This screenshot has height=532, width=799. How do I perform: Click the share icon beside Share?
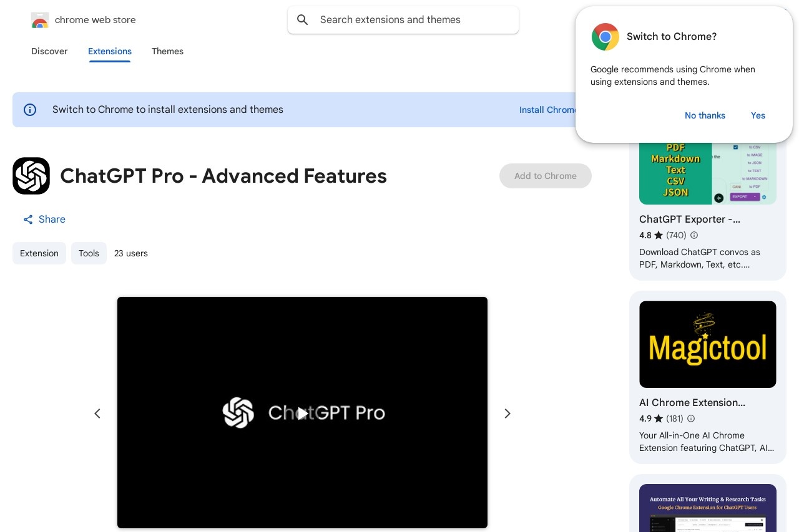(x=28, y=220)
